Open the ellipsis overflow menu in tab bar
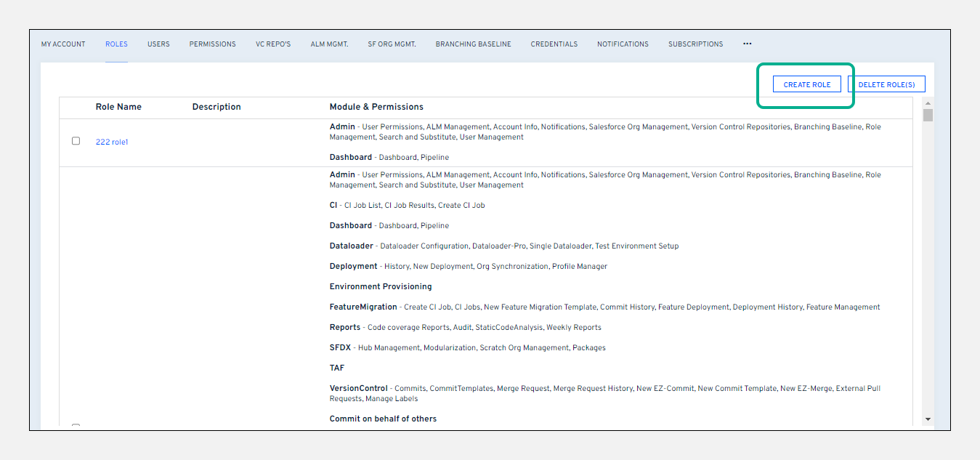Viewport: 980px width, 460px height. coord(747,44)
